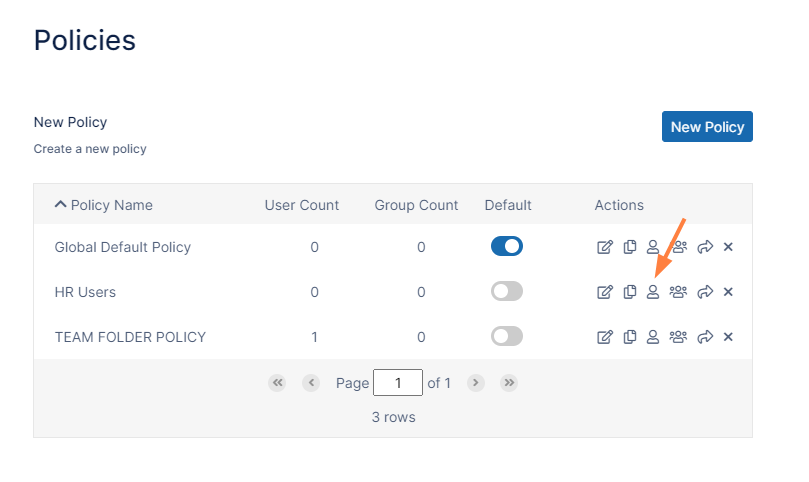Go to previous page of policies
The image size is (809, 482).
coord(310,383)
